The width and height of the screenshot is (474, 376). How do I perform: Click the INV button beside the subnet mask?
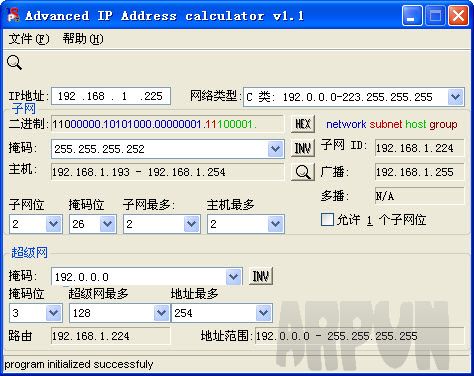[x=303, y=148]
